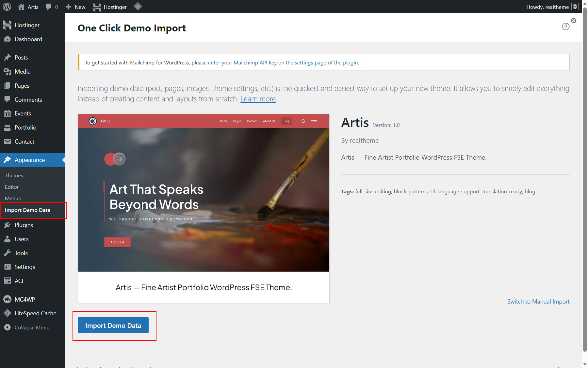This screenshot has width=588, height=368.
Task: Click the Switch to Manual Import link
Action: pos(538,302)
